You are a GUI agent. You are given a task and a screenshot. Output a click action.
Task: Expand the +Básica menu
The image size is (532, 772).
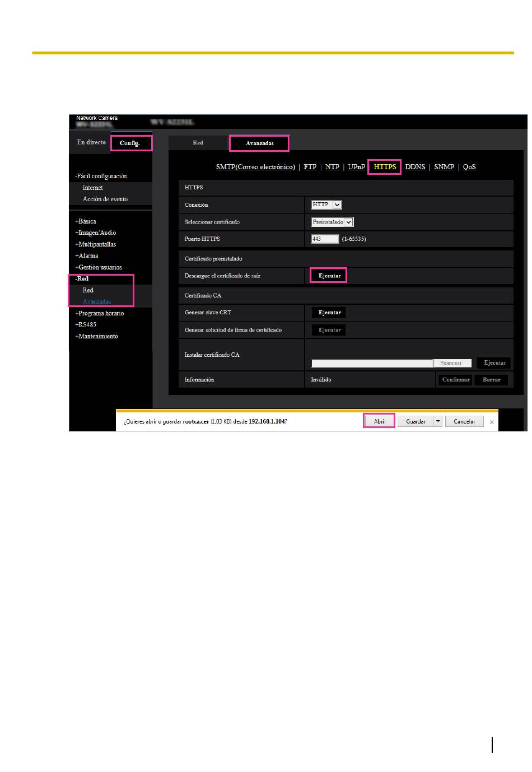(x=86, y=221)
